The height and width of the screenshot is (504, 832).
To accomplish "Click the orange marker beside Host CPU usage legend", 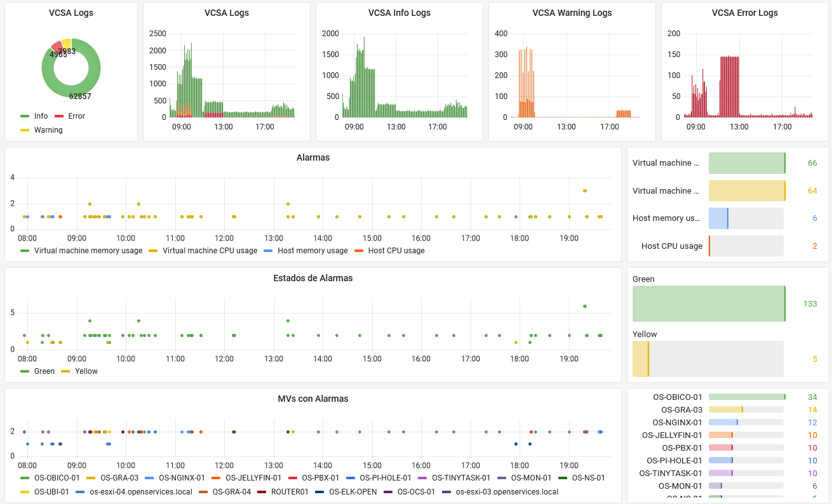I will tap(359, 251).
